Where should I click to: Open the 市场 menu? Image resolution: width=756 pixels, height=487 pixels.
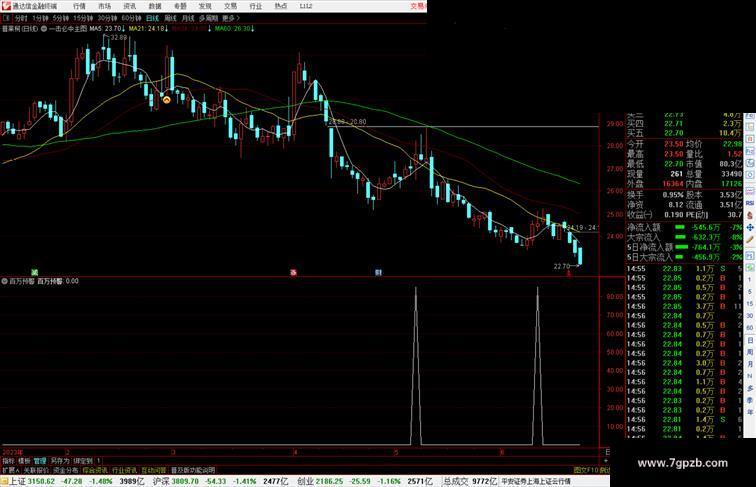pyautogui.click(x=105, y=6)
